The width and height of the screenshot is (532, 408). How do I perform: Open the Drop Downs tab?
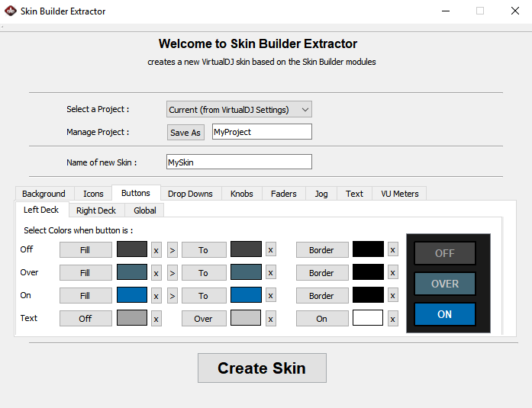pyautogui.click(x=190, y=194)
